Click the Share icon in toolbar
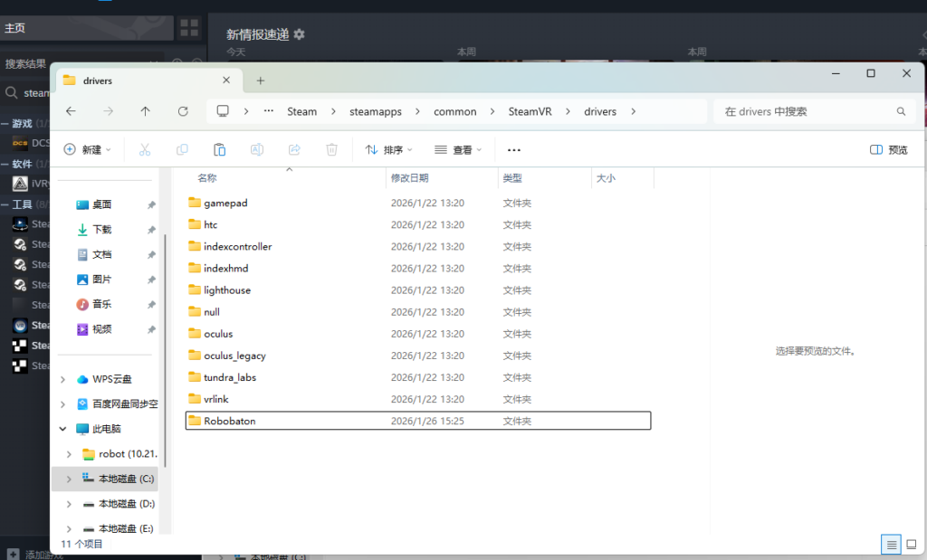 point(294,150)
